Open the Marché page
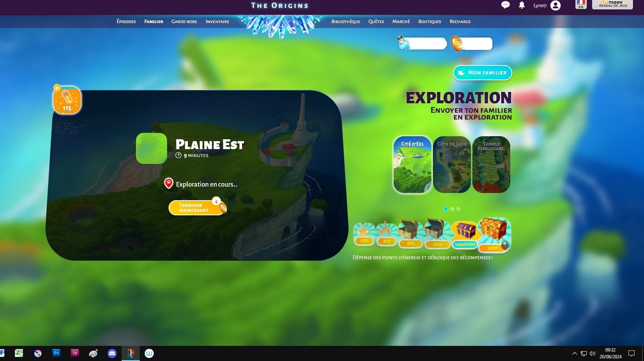The width and height of the screenshot is (644, 361). [x=401, y=22]
